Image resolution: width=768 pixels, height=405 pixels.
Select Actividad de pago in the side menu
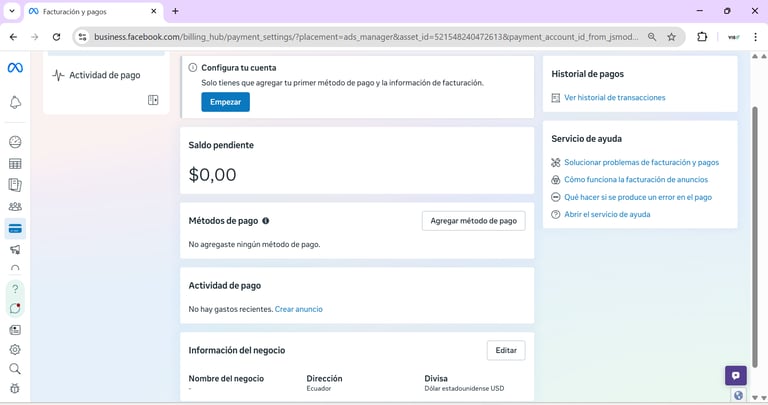[x=104, y=75]
